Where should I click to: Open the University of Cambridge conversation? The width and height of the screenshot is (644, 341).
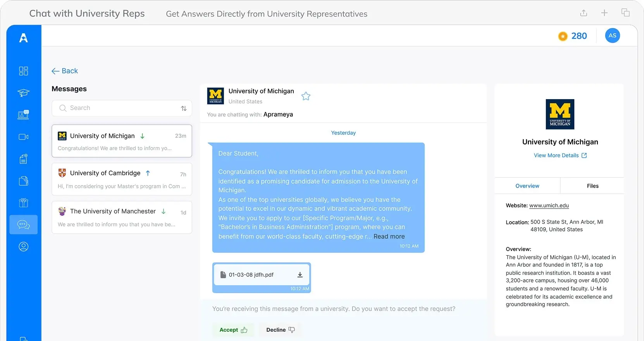122,179
